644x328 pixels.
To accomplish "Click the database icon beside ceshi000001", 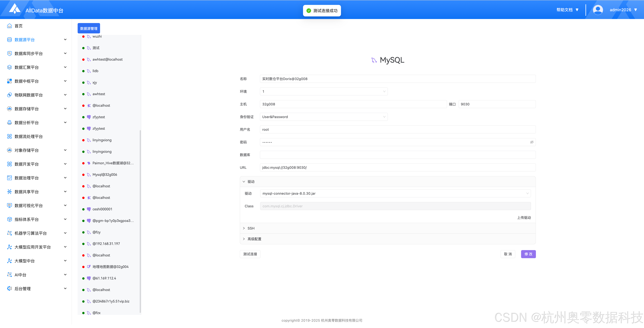I will (x=89, y=209).
